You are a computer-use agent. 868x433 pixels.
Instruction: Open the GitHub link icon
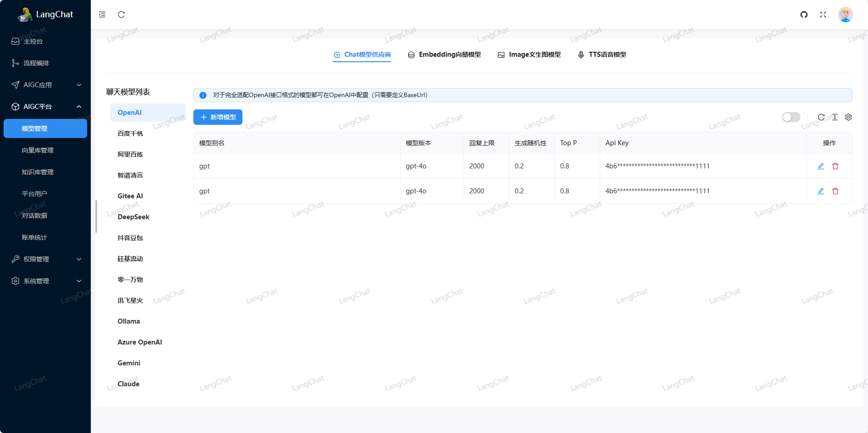point(804,15)
